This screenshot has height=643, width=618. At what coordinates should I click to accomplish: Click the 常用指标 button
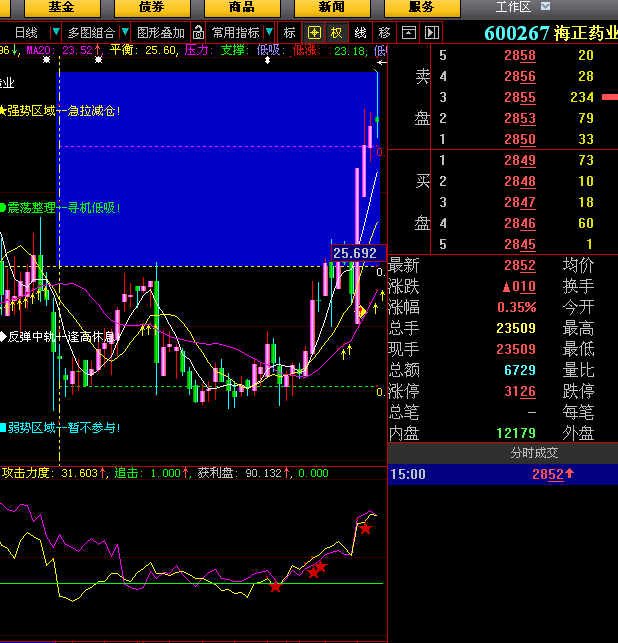(235, 32)
